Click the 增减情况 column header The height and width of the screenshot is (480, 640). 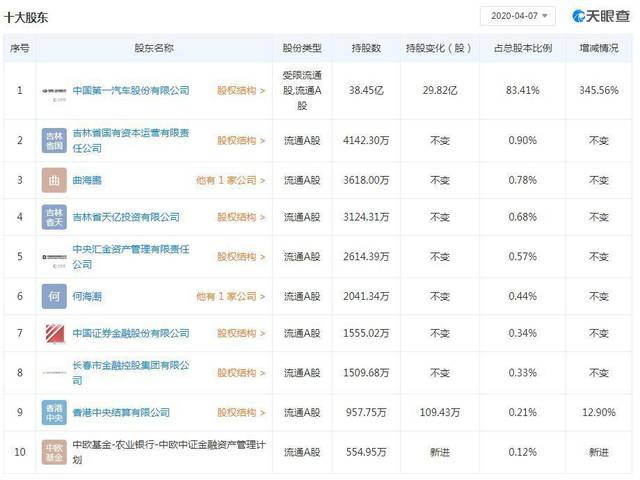tap(599, 48)
